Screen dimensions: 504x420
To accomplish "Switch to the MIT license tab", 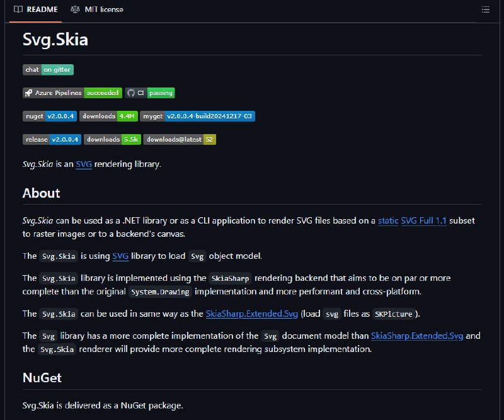I will [97, 9].
